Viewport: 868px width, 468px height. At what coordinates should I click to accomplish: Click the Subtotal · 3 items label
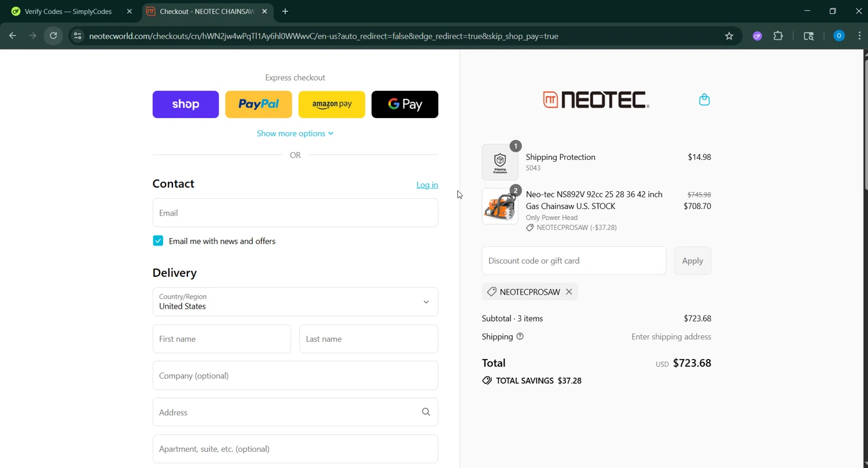[512, 319]
